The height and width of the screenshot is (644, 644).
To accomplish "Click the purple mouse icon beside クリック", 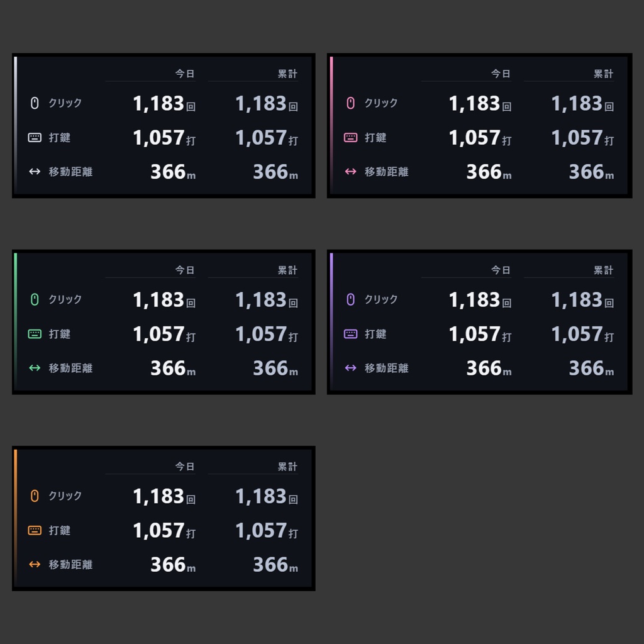I will click(x=350, y=299).
